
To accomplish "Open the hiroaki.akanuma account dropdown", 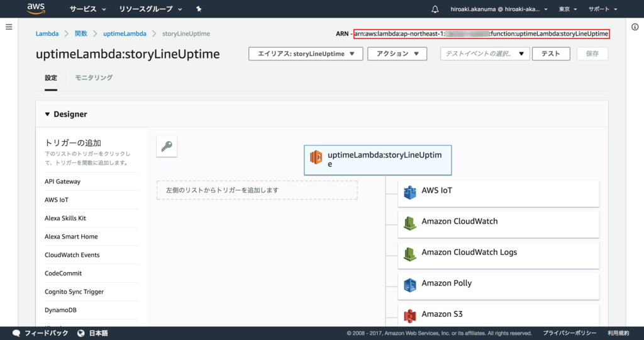I will pos(499,9).
